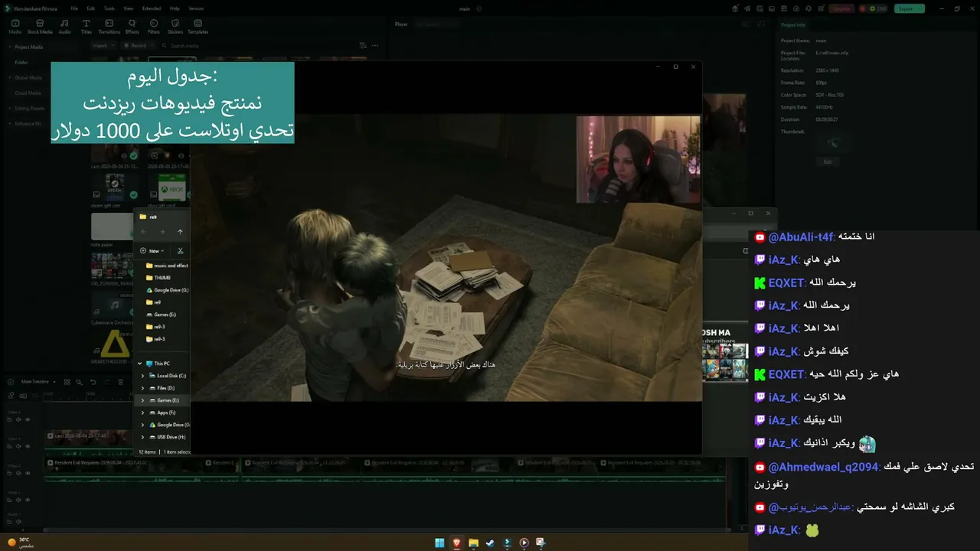Toggle visibility eye on Video 4 track
The image size is (980, 551).
point(28,419)
